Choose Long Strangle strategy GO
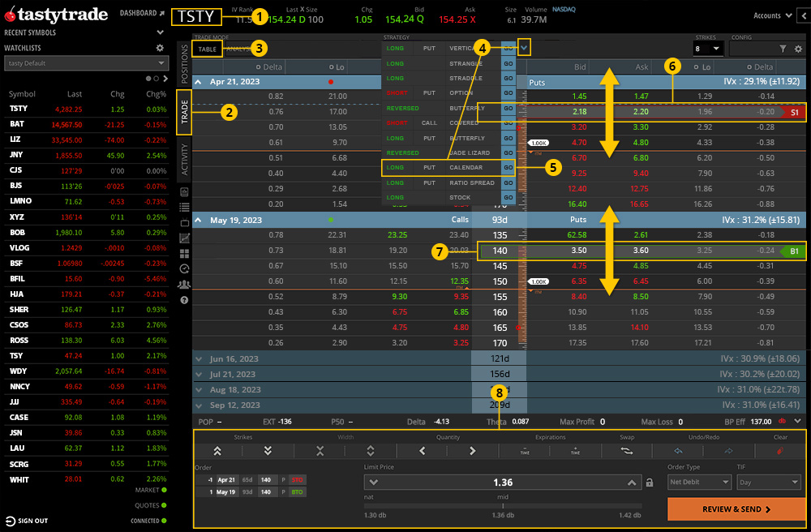This screenshot has width=811, height=532. tap(508, 63)
